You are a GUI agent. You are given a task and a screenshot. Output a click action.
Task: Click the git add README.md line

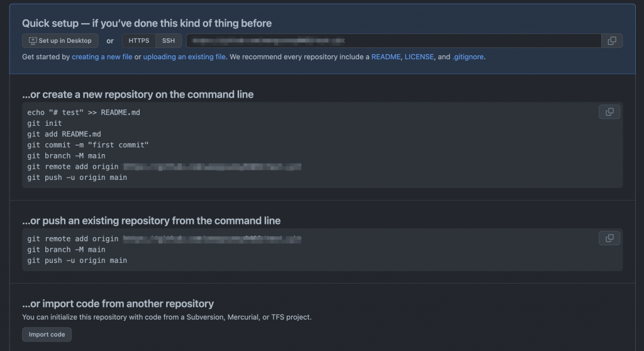point(64,134)
